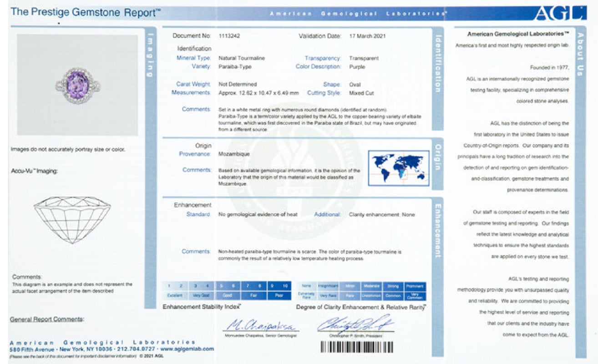Select the vertical Imaging section tab
Image resolution: width=598 pixels, height=364 pixels.
coord(151,56)
